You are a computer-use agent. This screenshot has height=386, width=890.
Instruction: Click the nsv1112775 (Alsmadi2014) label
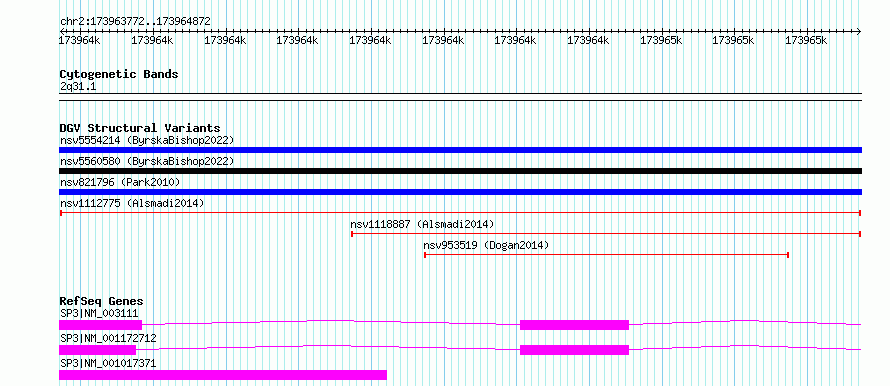(132, 203)
